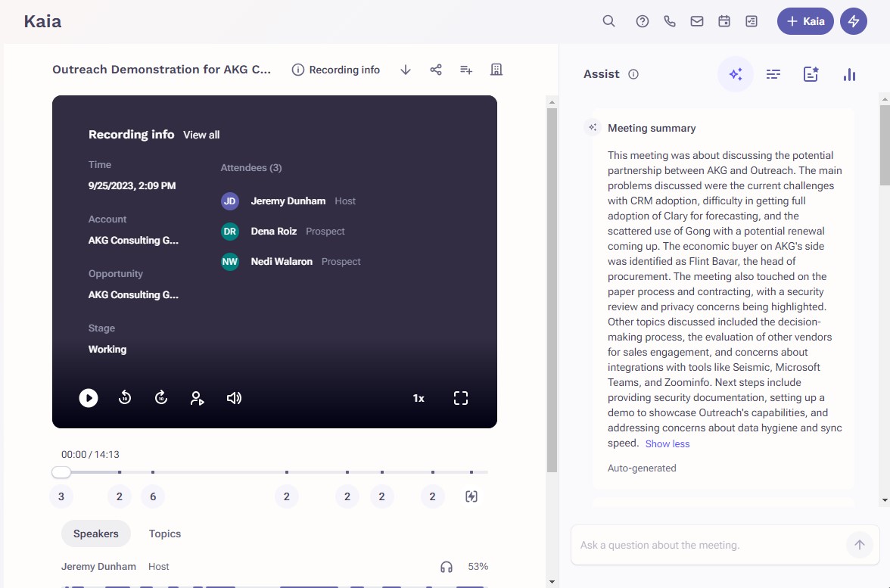Click the Ask a question input field
This screenshot has height=588, width=890.
point(710,545)
